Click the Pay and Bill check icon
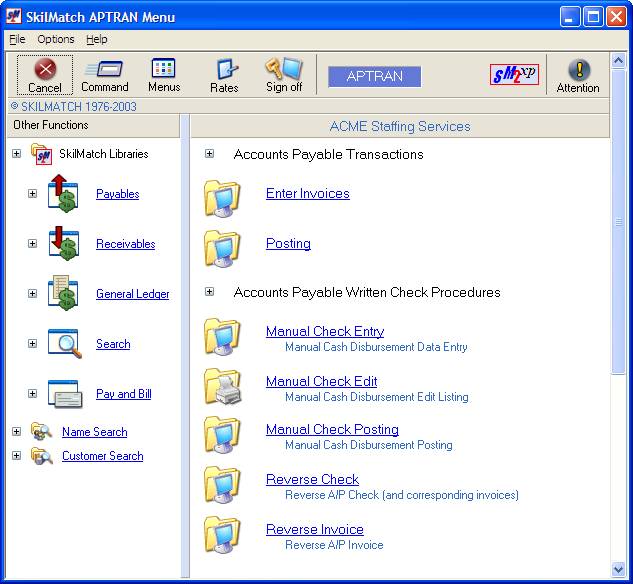Screen dimensions: 633x584 click(65, 394)
